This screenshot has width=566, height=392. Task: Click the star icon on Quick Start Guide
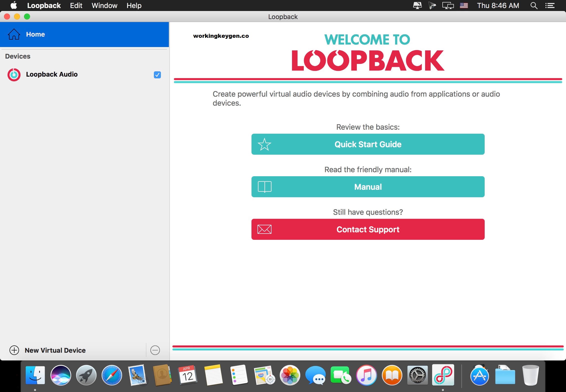[x=264, y=144]
